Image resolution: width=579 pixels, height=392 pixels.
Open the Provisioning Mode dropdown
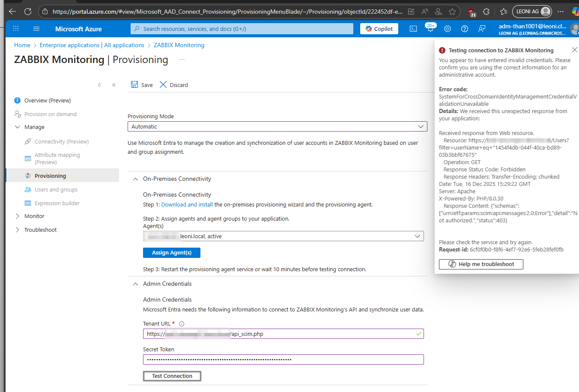point(277,126)
